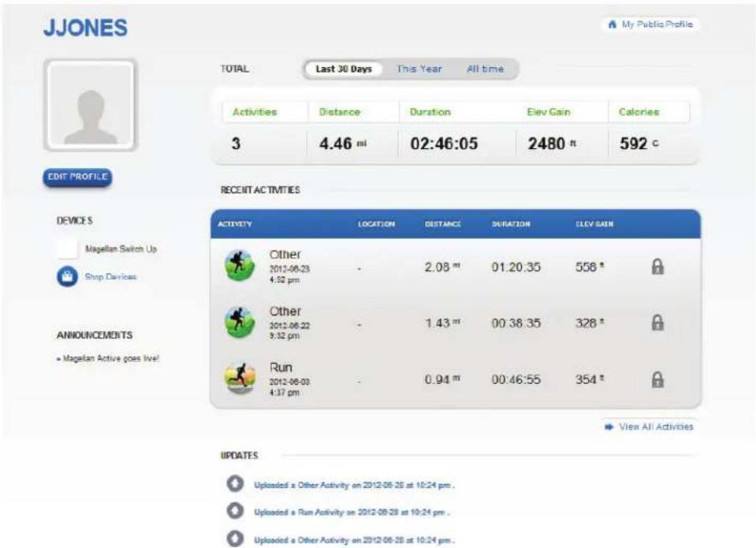Click the arrow icon beside View All Activities
756x548 pixels.
[x=609, y=427]
